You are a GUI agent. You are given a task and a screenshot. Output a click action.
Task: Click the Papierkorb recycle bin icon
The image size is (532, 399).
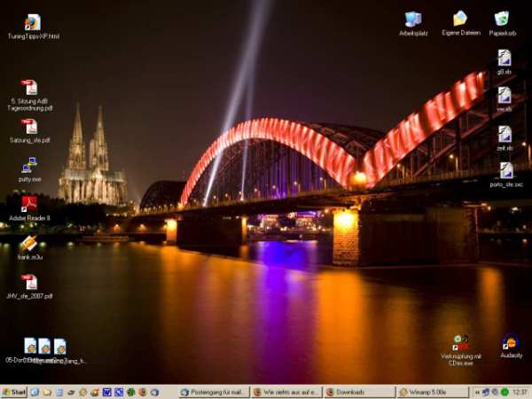[502, 19]
